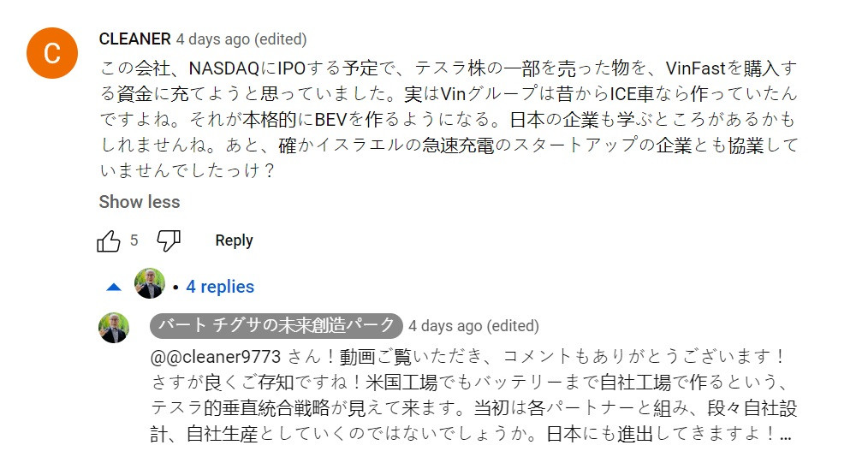Click the like count number 5
This screenshot has height=451, width=868.
click(x=134, y=241)
